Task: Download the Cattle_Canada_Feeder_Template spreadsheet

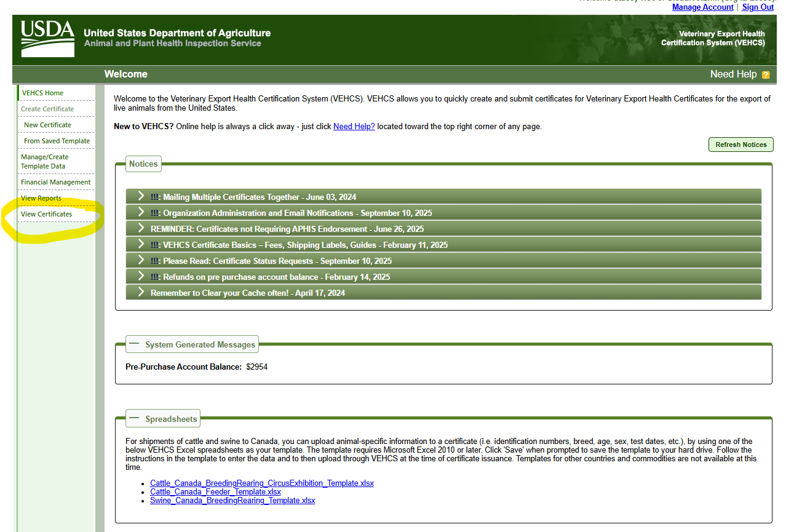Action: tap(215, 491)
